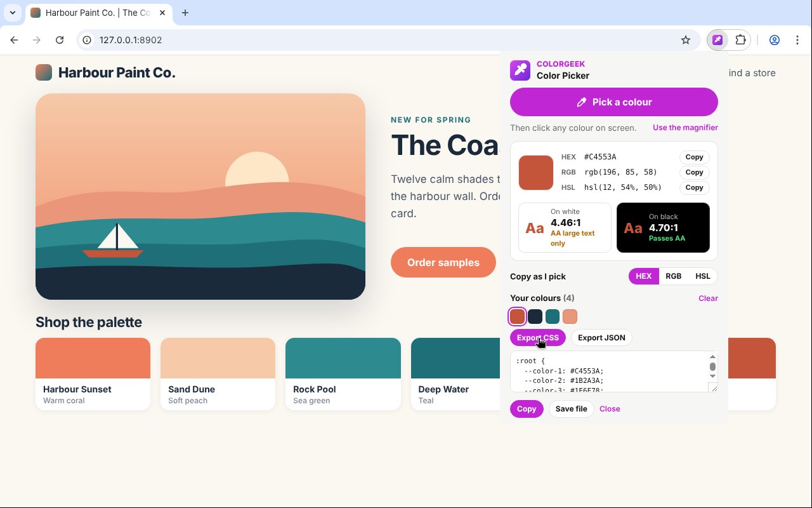
Task: Click the Shop the palette heading
Action: 89,322
